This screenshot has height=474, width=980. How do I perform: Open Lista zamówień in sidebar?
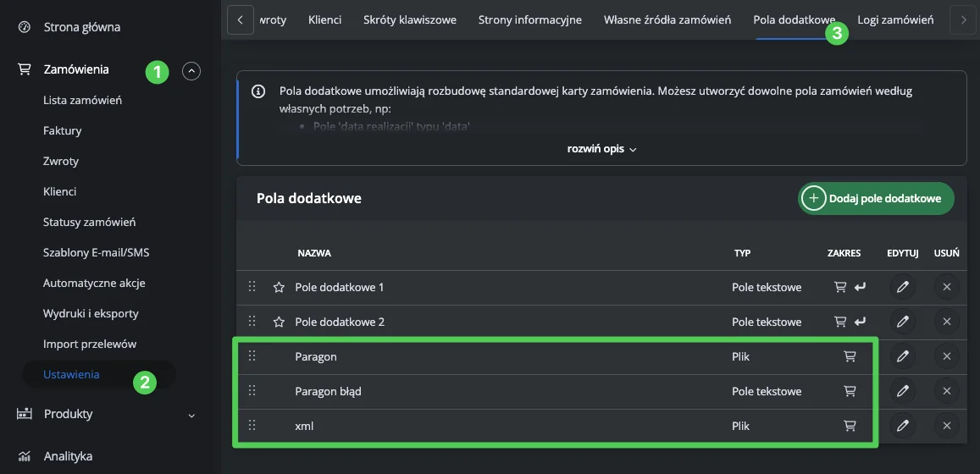point(82,101)
